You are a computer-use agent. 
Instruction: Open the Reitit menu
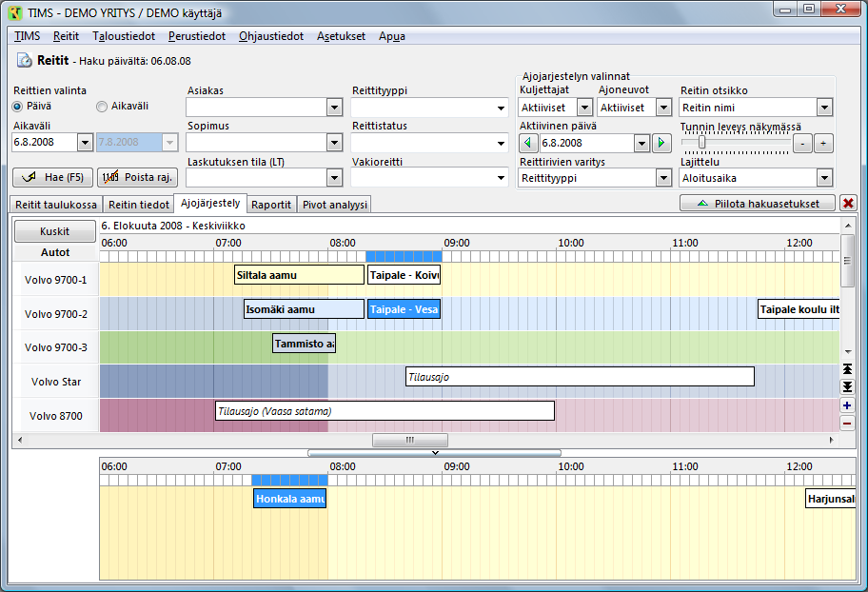pyautogui.click(x=66, y=36)
